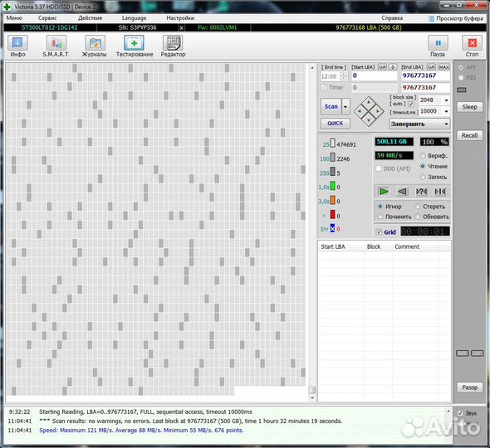The image size is (490, 448).
Task: Expand the timeout 10000 dropdown
Action: [446, 111]
